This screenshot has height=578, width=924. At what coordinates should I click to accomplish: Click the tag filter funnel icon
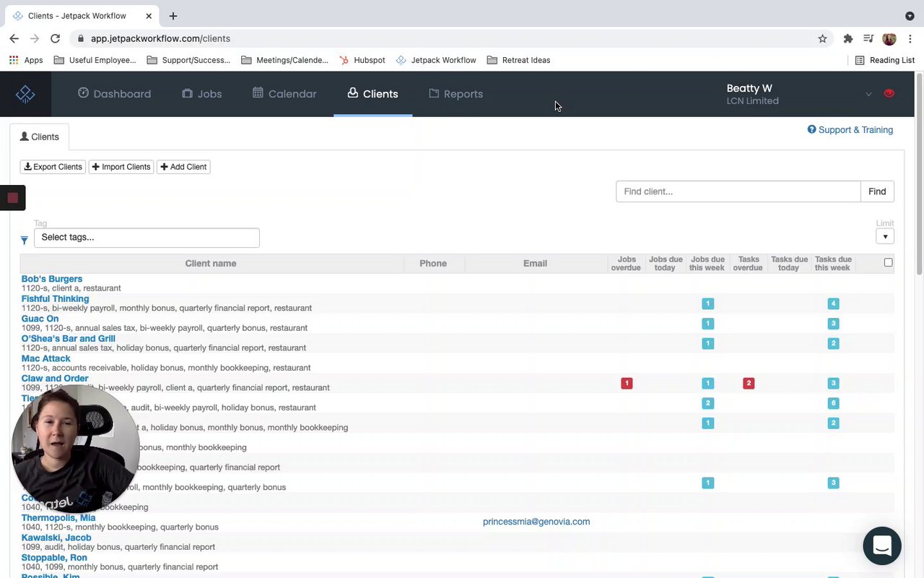(x=25, y=240)
